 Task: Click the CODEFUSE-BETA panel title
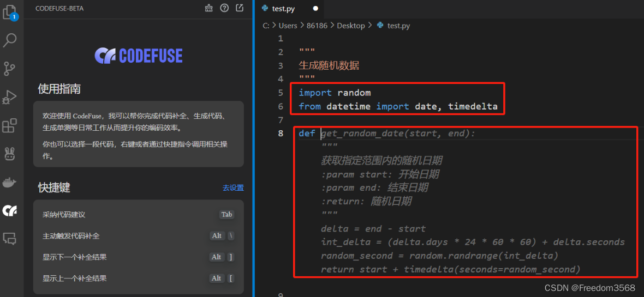pyautogui.click(x=59, y=8)
